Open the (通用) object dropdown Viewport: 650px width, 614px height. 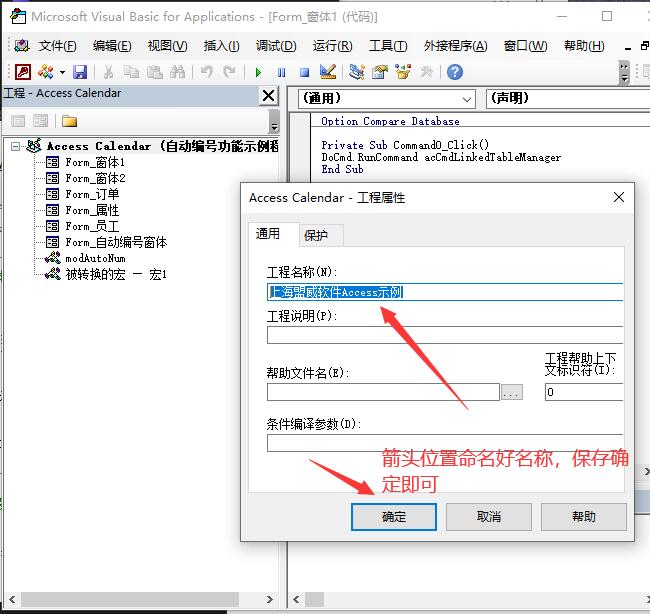click(386, 99)
